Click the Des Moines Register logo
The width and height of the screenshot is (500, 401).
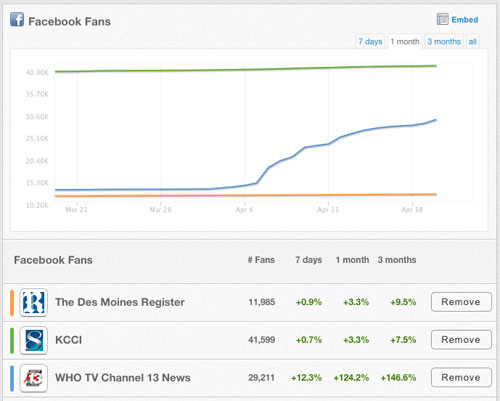pyautogui.click(x=33, y=303)
